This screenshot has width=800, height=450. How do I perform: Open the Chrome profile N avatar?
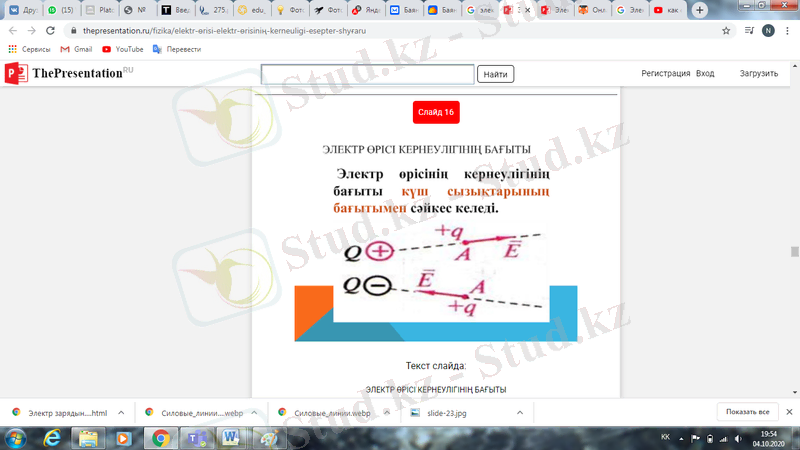768,31
